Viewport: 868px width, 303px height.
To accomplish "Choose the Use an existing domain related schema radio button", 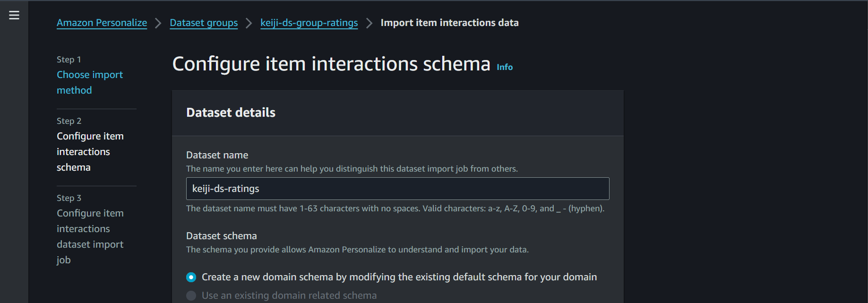I will (191, 295).
